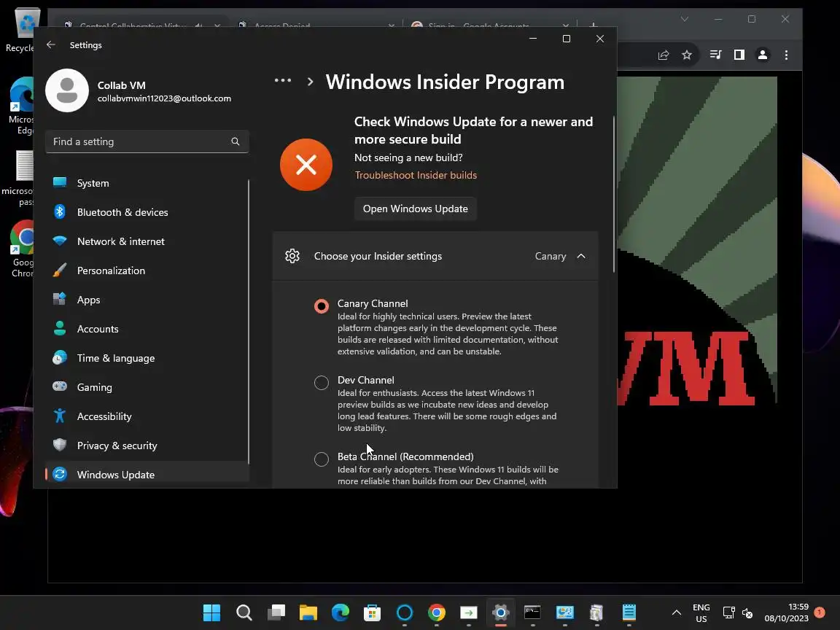The height and width of the screenshot is (630, 840).
Task: Open the Cortana circle icon on taskbar
Action: (x=405, y=612)
